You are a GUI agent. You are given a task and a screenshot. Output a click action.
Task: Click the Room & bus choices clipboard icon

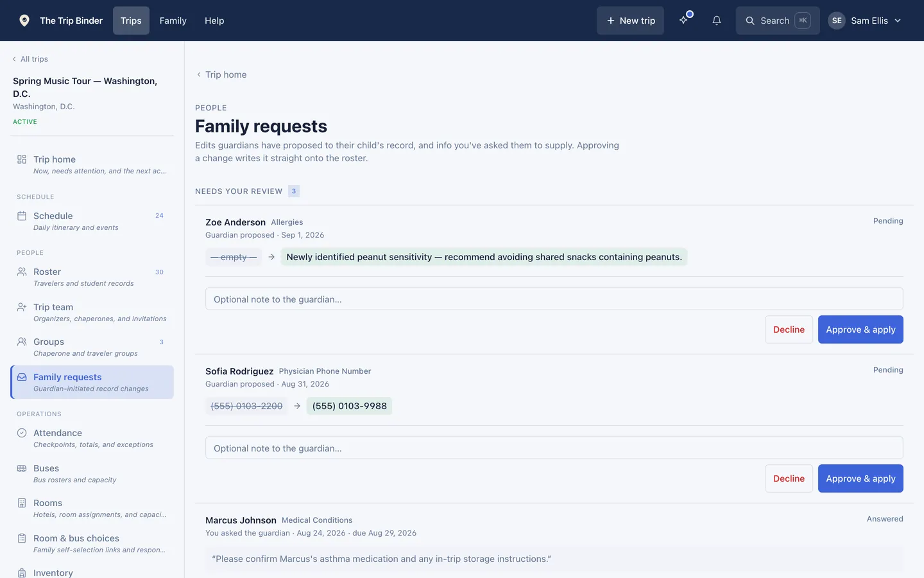tap(22, 538)
